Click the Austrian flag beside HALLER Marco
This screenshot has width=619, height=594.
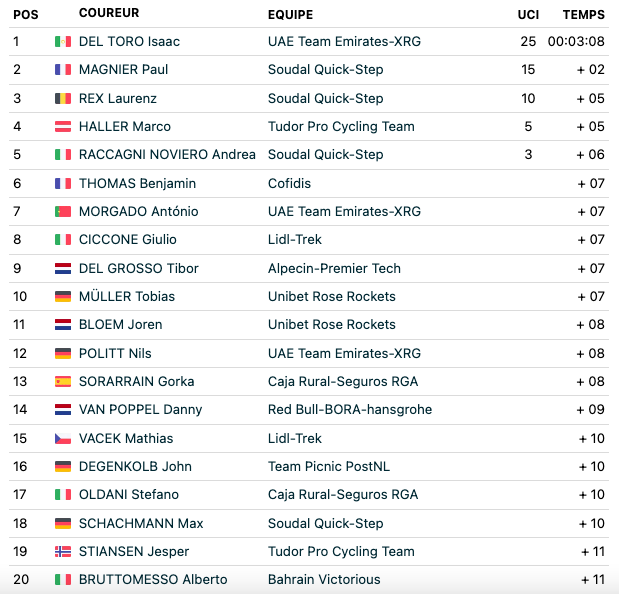point(63,126)
